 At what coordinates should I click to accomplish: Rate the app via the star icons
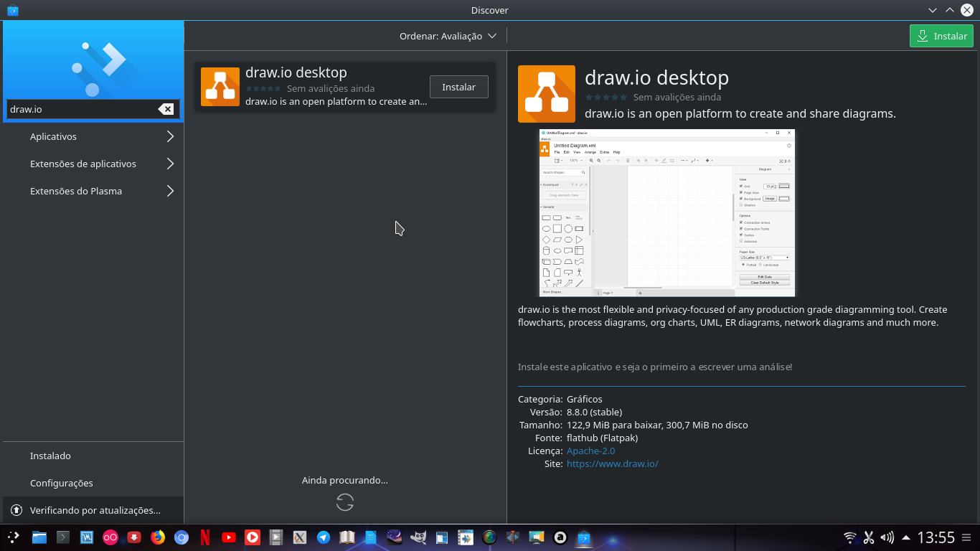(x=606, y=97)
